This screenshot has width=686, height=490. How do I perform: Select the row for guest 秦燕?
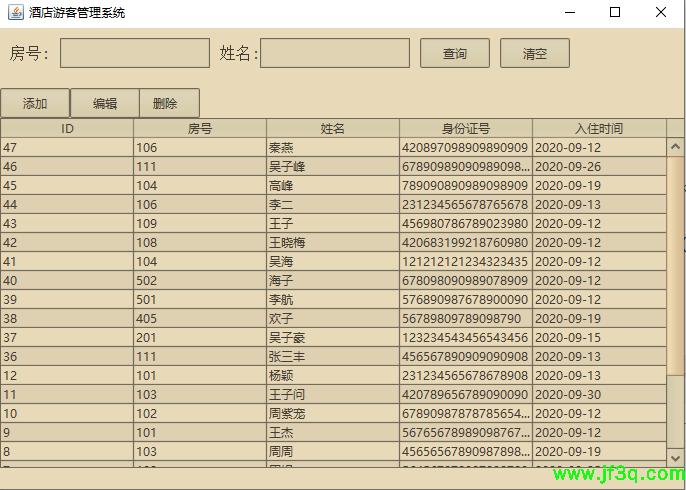click(333, 148)
